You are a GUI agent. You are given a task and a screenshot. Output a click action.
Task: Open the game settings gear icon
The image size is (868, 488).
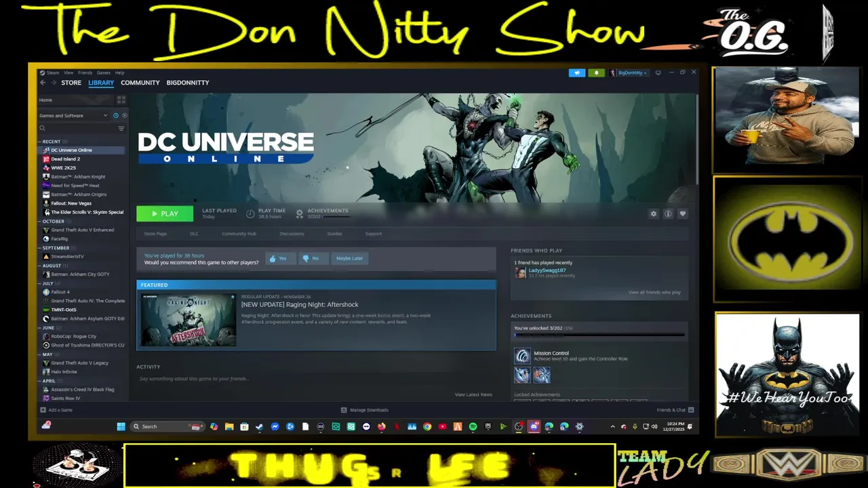(x=654, y=213)
